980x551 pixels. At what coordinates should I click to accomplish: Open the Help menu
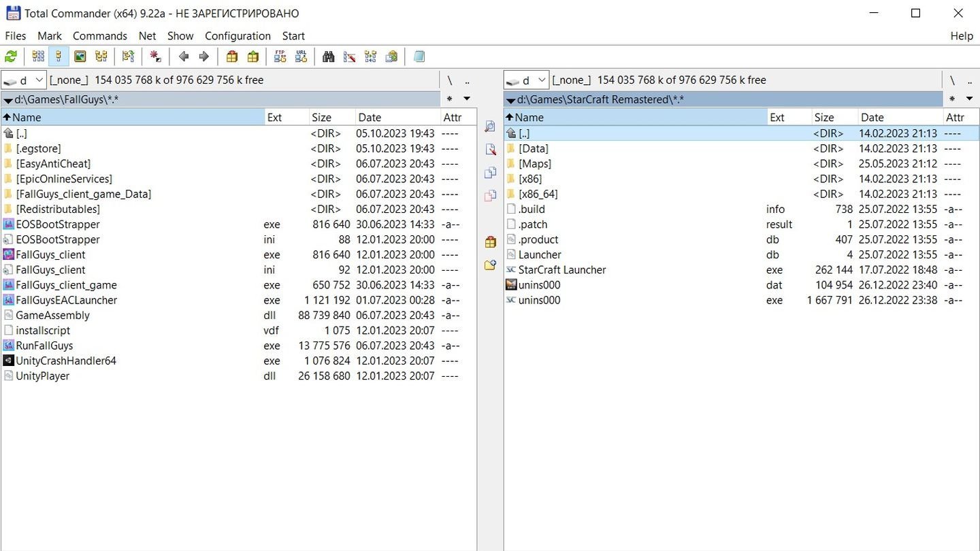[x=962, y=36]
